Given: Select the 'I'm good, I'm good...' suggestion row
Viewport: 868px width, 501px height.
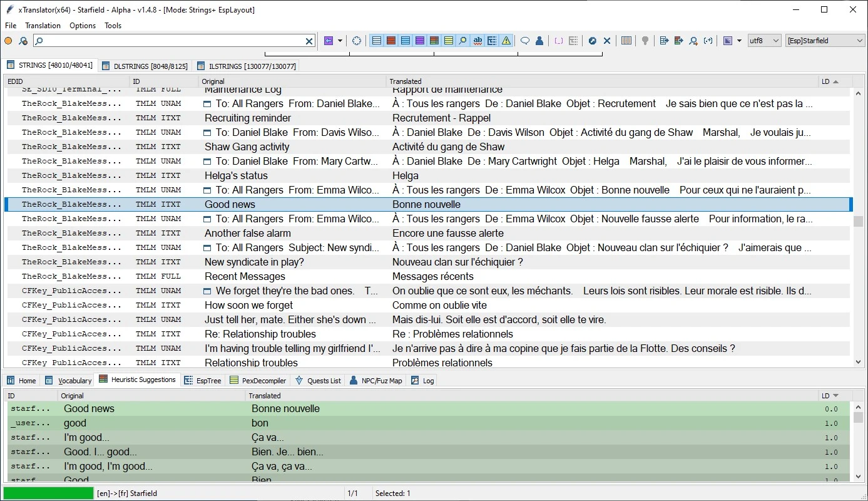Looking at the screenshot, I should coord(429,466).
